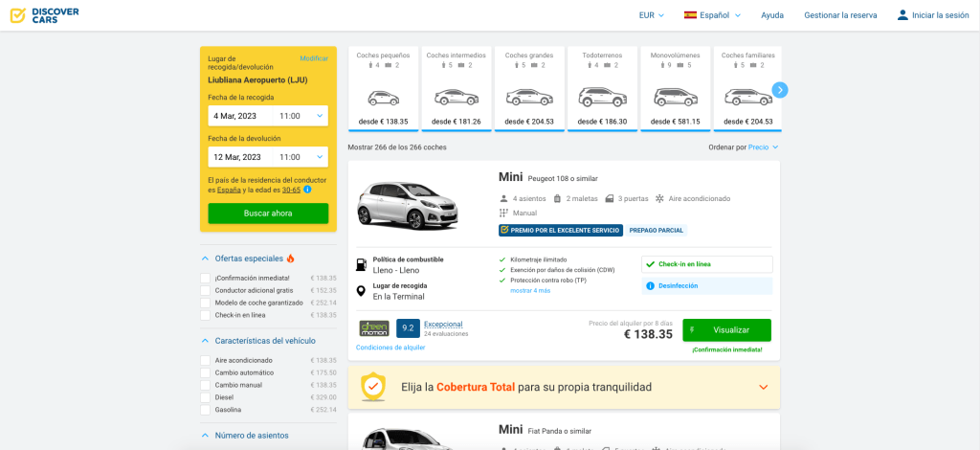This screenshot has height=450, width=980.
Task: Enable the Aire acondicionado filter checkbox
Action: coord(205,360)
